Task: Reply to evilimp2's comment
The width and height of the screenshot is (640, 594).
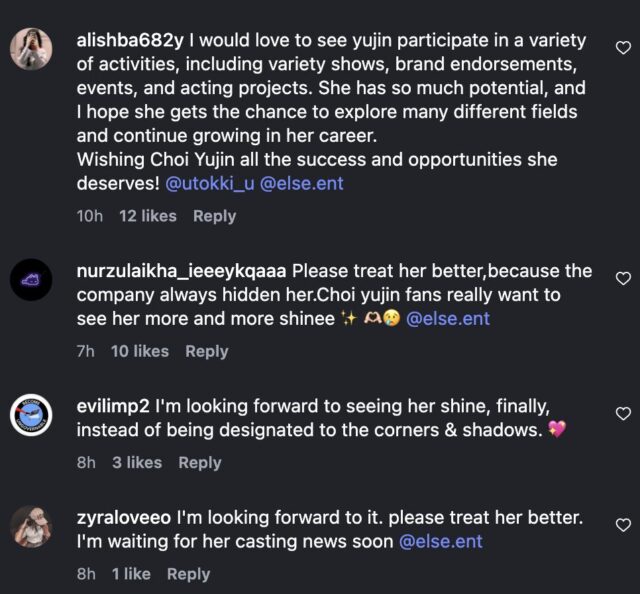Action: coord(200,463)
